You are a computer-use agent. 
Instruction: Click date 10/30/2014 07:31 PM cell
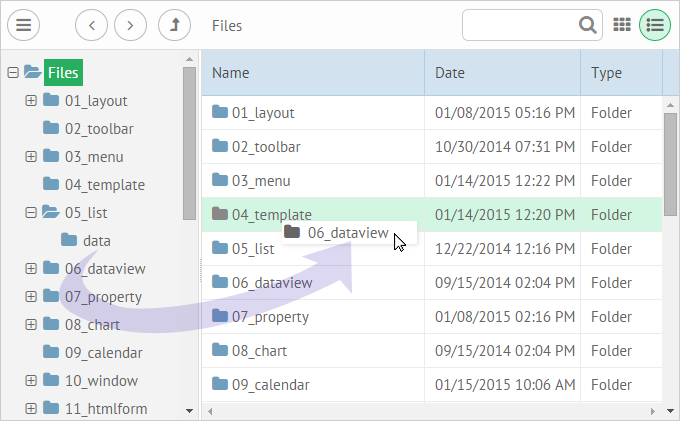503,147
